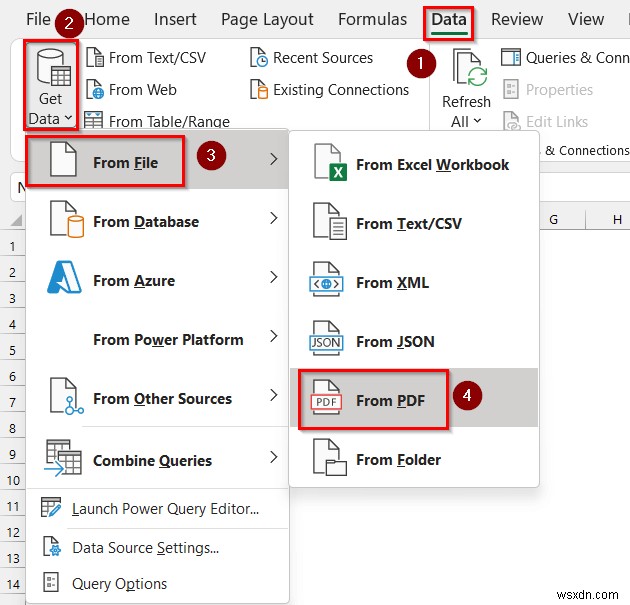This screenshot has width=630, height=605.
Task: Expand the Combine Queries submenu chevron
Action: pyautogui.click(x=274, y=457)
